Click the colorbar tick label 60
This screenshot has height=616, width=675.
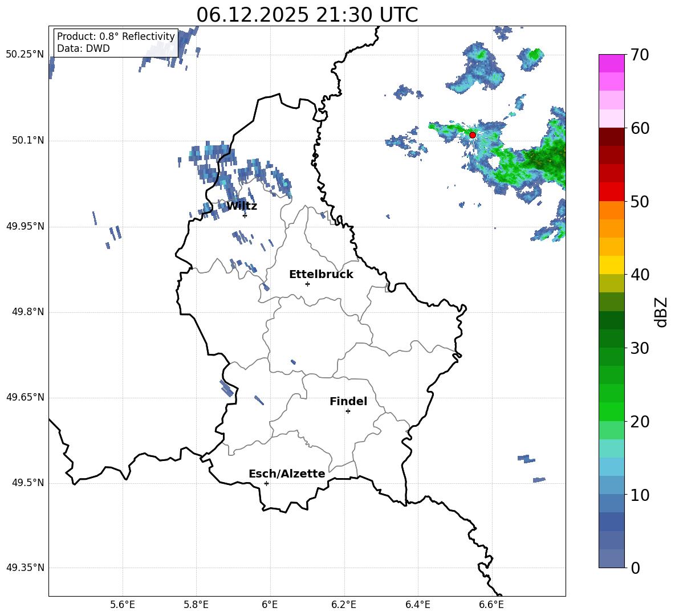640,128
